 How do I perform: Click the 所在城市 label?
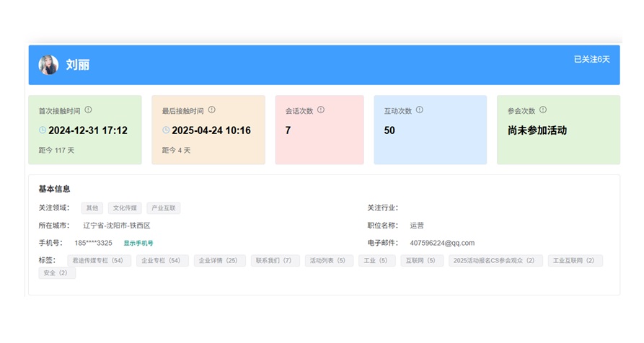pos(54,226)
